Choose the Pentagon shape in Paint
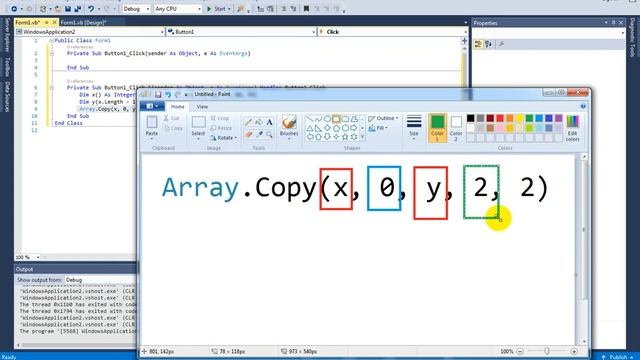Viewport: 640px width, 360px height. coord(336,128)
